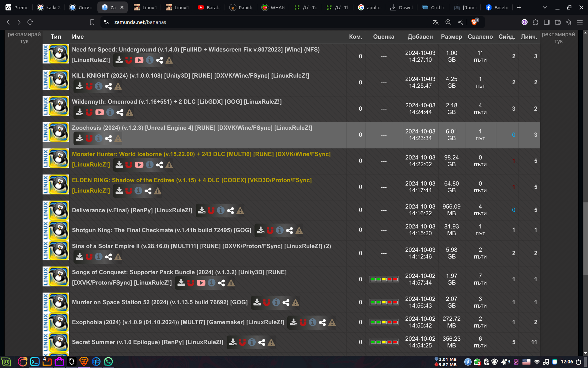The image size is (588, 368).
Task: Reload the current page
Action: coord(30,22)
